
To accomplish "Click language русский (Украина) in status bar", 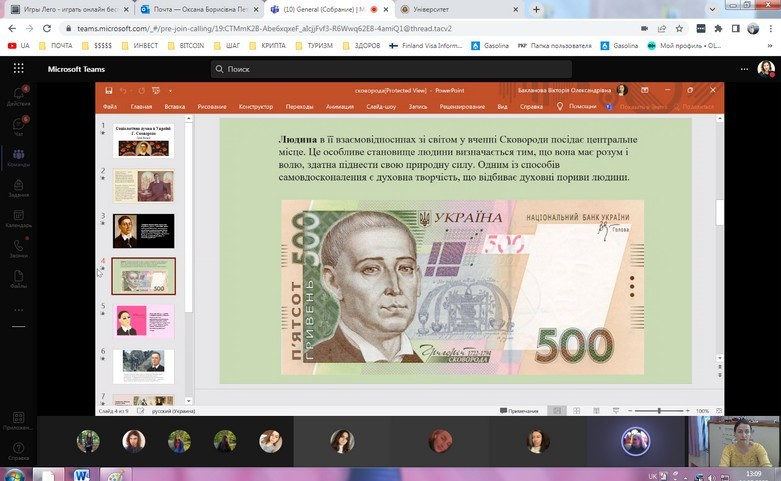I will [173, 411].
